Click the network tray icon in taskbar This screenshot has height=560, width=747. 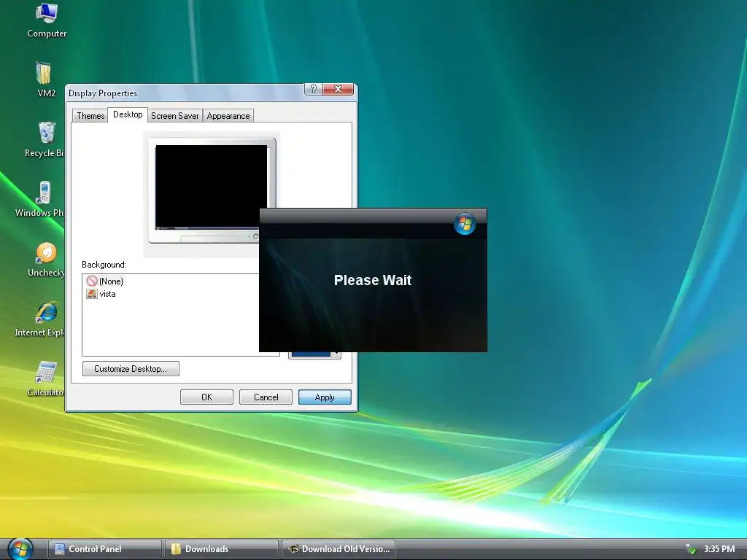690,548
